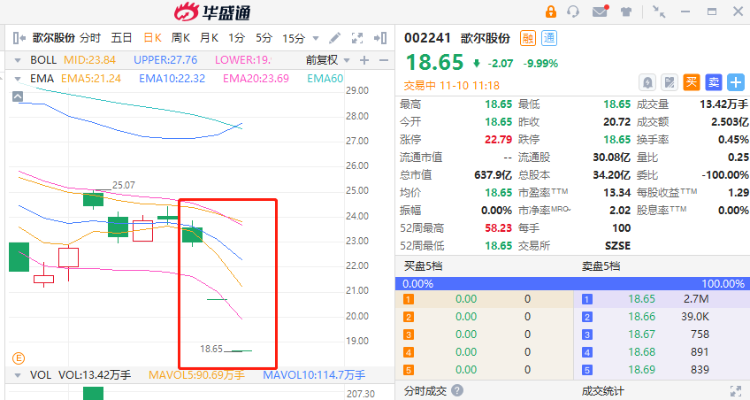Click the price alert bell icon
The height and width of the screenshot is (400, 750).
(x=647, y=82)
